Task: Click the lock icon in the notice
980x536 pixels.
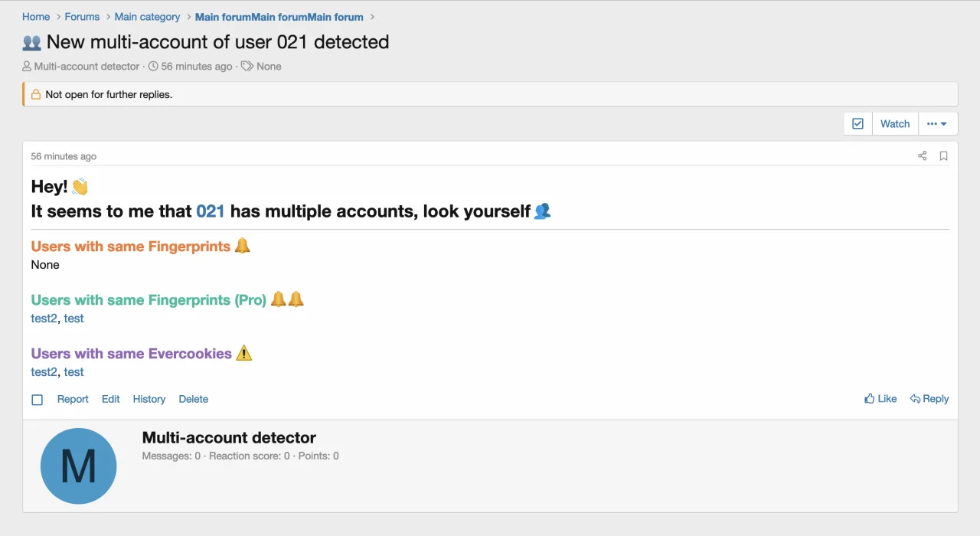Action: pos(36,95)
